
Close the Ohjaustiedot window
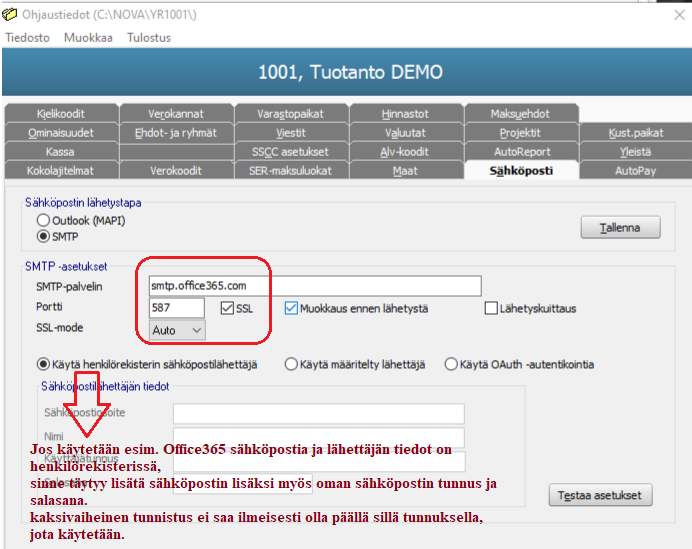click(679, 15)
